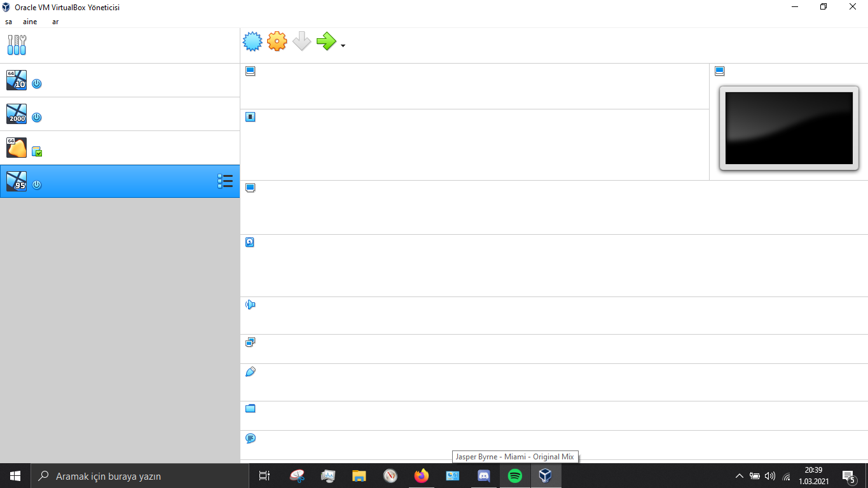Open the compass-shaped app in the taskbar
Viewport: 868px width, 488px height.
click(390, 476)
